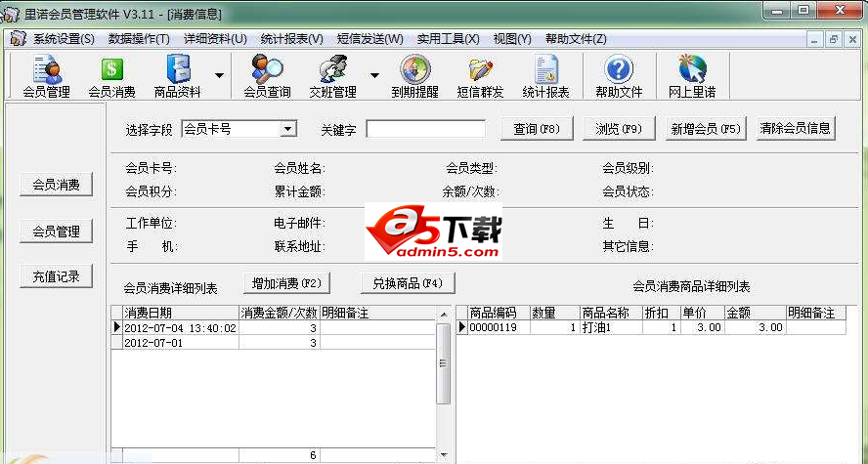Viewport: 868px width, 464px height.
Task: Click 兑换商品(F4) button
Action: click(408, 283)
